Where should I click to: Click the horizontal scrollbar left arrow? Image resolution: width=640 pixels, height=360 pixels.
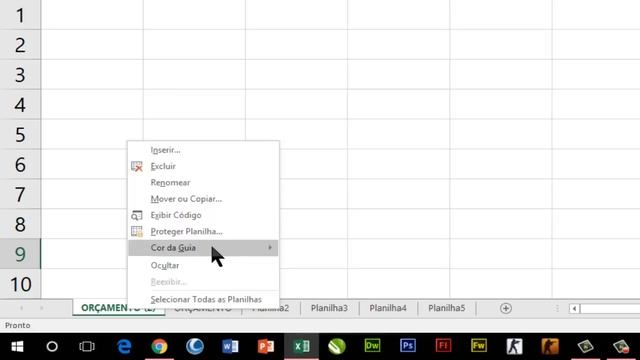click(x=574, y=309)
